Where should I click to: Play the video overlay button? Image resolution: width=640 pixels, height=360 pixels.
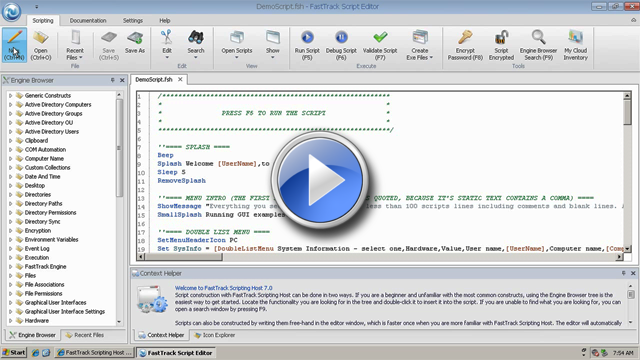(320, 180)
